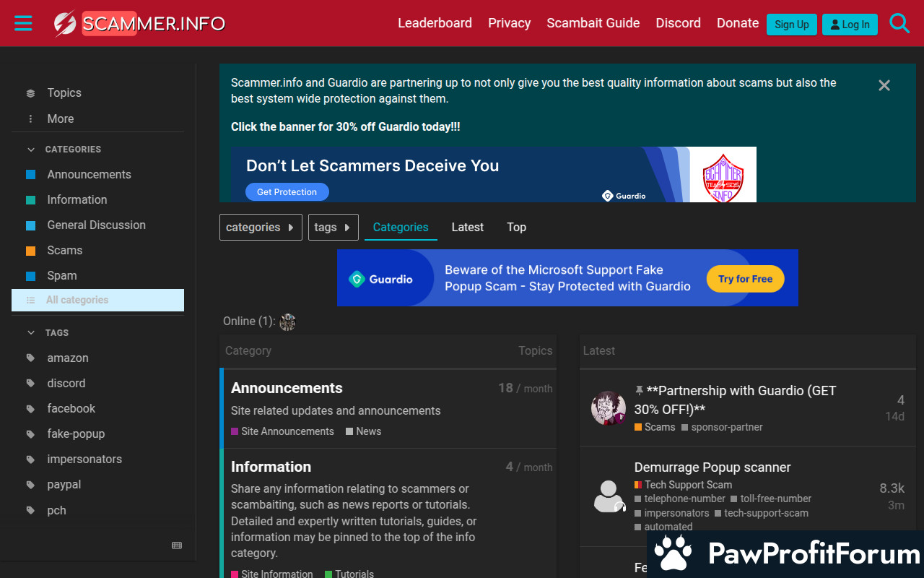Image resolution: width=924 pixels, height=578 pixels.
Task: Open the hamburger sidebar menu
Action: pyautogui.click(x=23, y=23)
